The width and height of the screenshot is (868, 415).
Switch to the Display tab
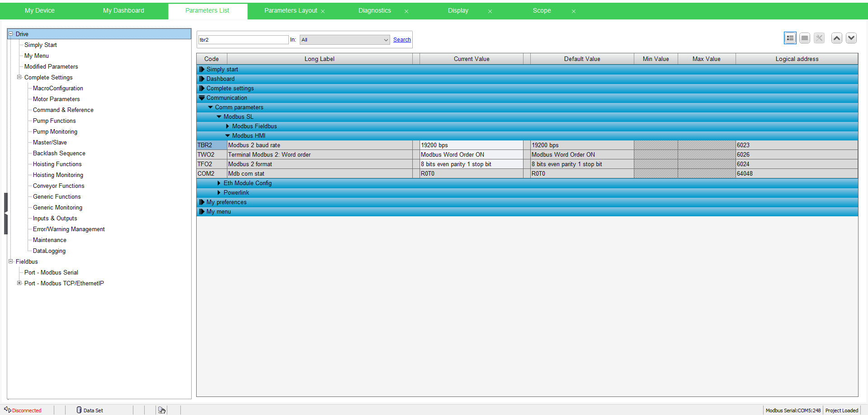pos(458,10)
